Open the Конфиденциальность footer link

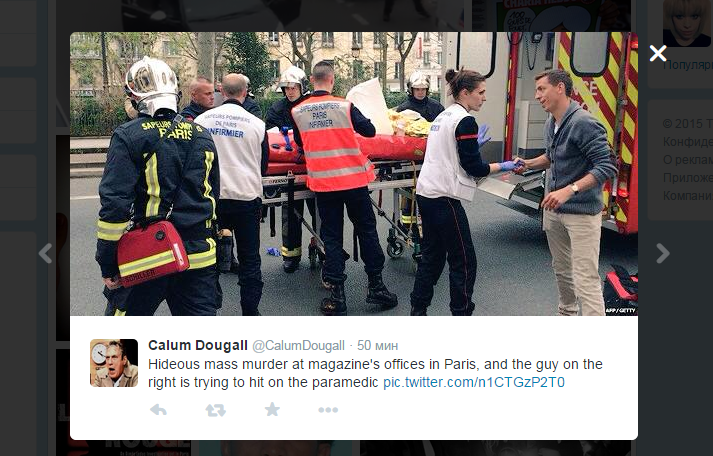[688, 142]
